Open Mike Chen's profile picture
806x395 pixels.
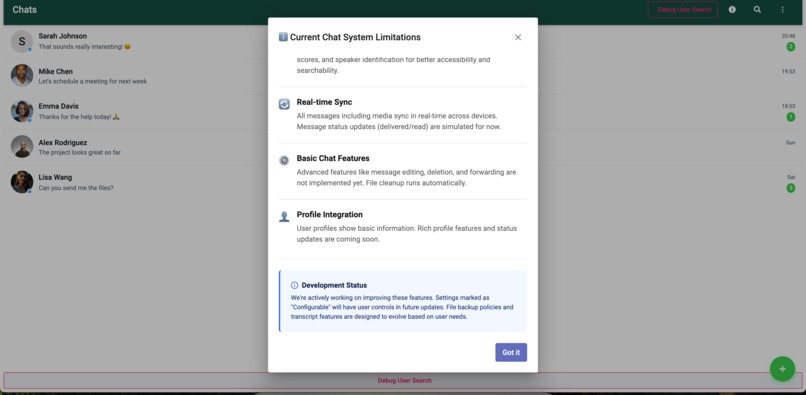tap(22, 76)
